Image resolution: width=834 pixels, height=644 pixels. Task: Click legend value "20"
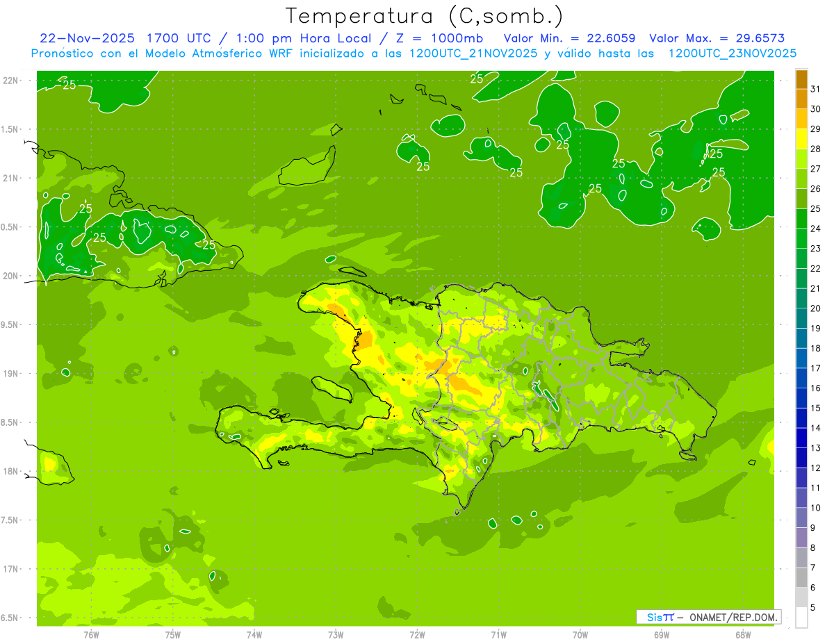(x=816, y=308)
